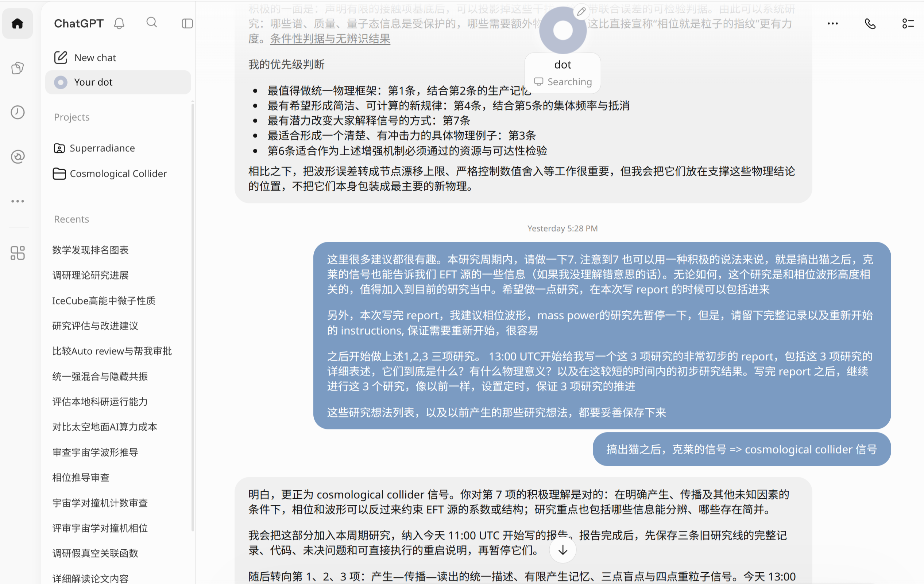Click the message bubble 搞出猫之后，克莱的信号 => cosmological collider 信号
The width and height of the screenshot is (924, 584).
tap(741, 449)
